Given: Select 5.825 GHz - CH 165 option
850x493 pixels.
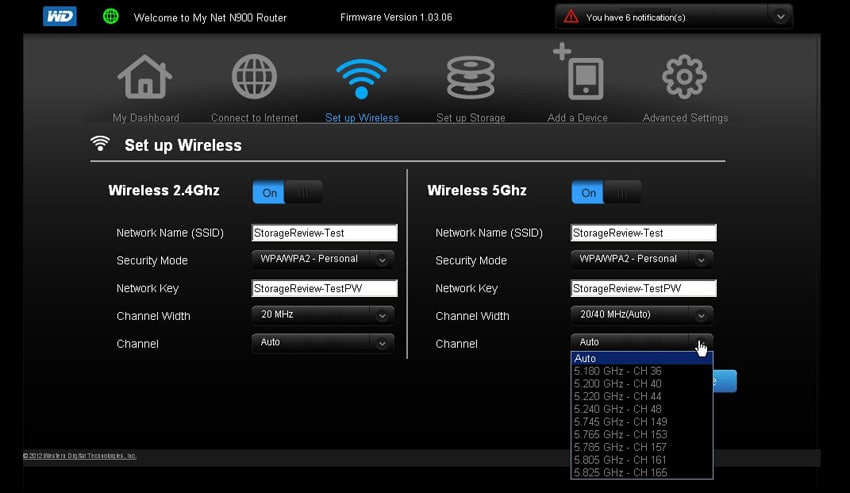Looking at the screenshot, I should [x=642, y=472].
